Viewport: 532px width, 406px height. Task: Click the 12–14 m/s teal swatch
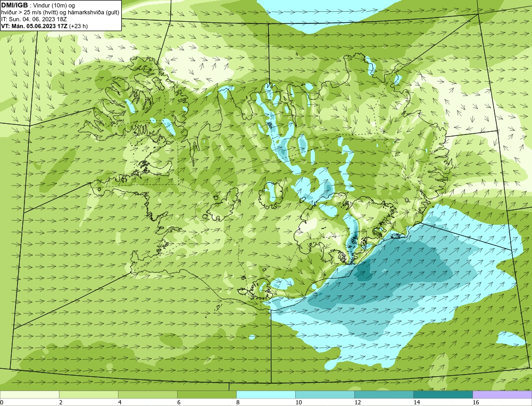point(384,394)
